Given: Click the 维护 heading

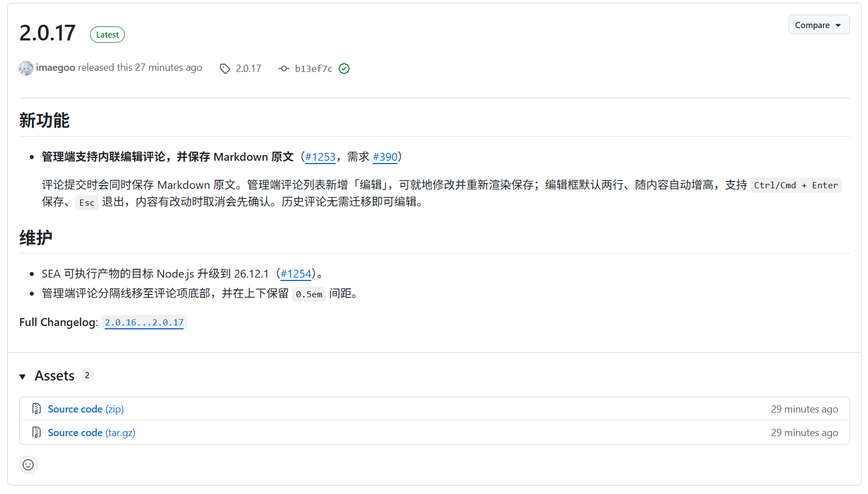Looking at the screenshot, I should pos(36,238).
